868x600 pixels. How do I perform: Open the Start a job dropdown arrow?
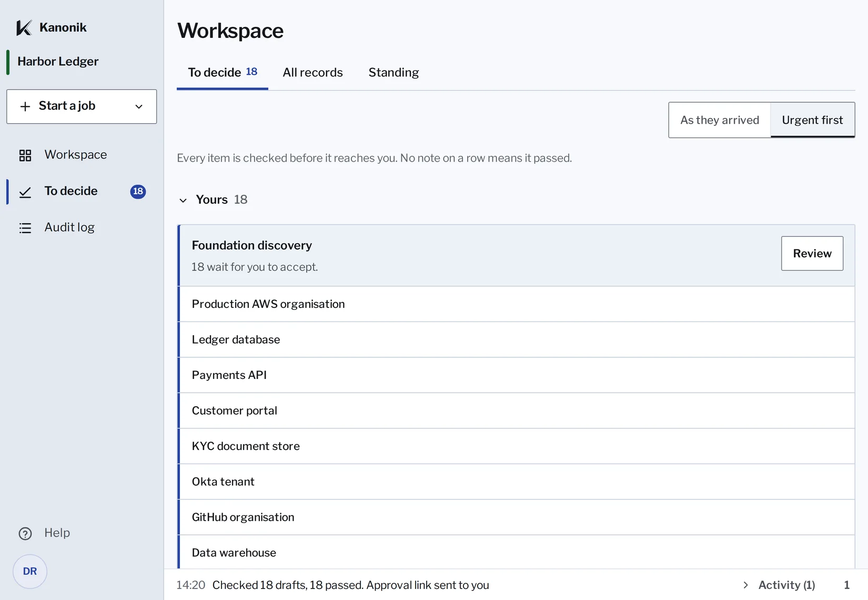point(139,106)
